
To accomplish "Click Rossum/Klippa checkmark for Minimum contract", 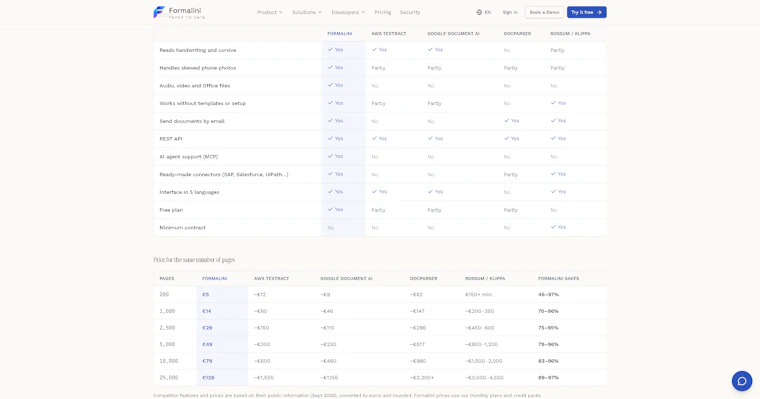I will [553, 227].
